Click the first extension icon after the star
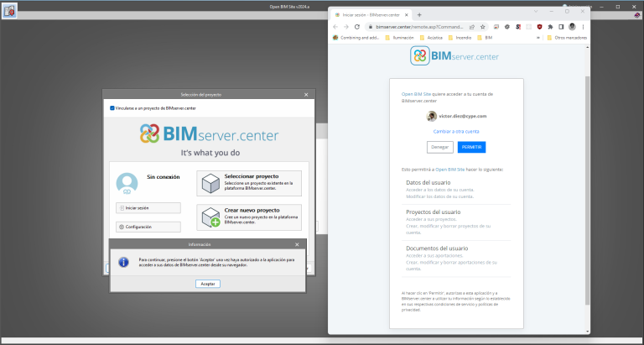The image size is (644, 345). tap(496, 27)
